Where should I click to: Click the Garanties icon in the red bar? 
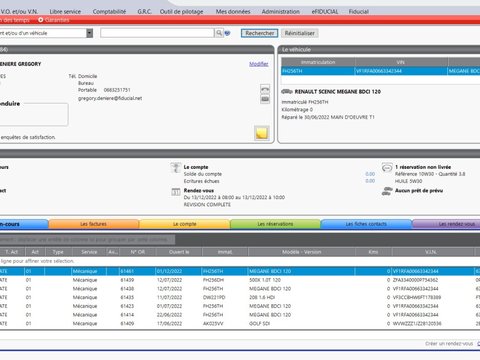click(x=41, y=20)
